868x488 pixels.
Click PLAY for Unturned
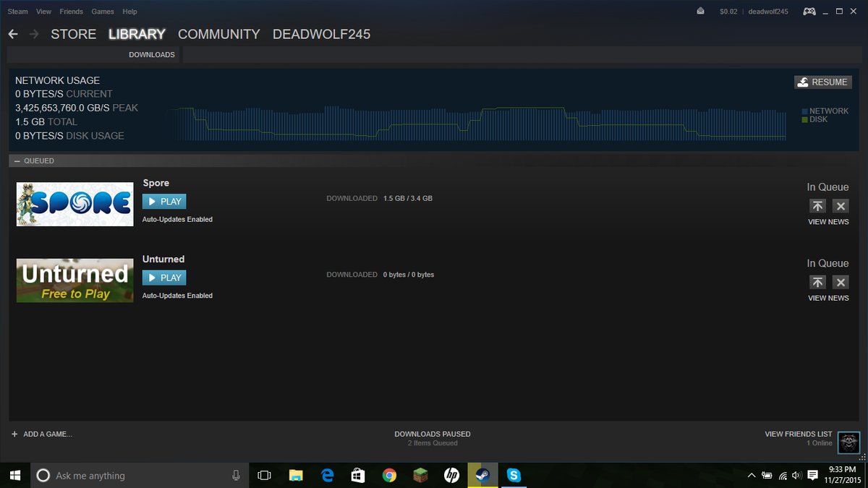pos(164,278)
